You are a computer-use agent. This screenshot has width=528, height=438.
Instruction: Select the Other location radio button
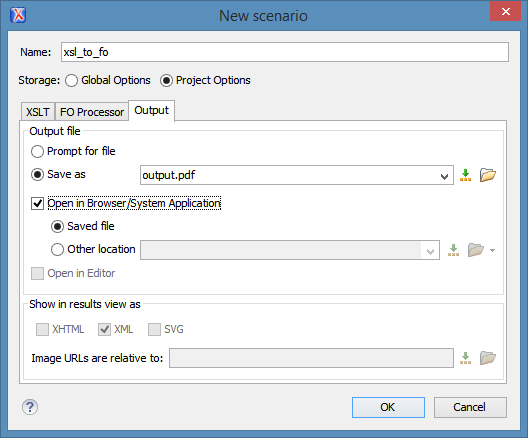tap(57, 249)
